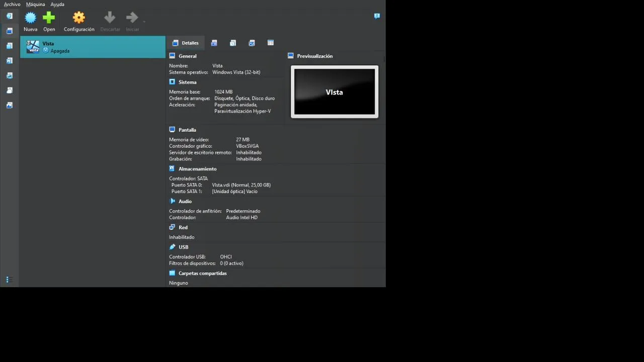The image size is (644, 362).
Task: Click the 'OHCI' USB controller value
Action: pos(226,257)
